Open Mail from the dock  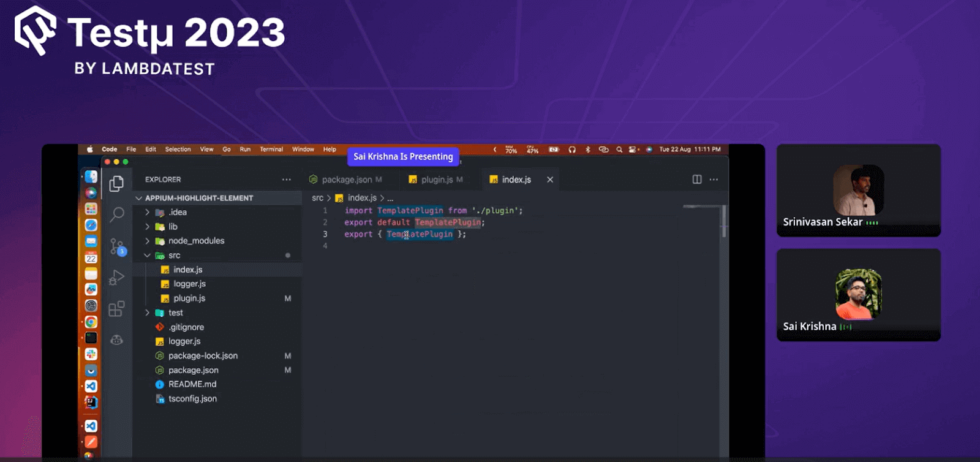91,241
